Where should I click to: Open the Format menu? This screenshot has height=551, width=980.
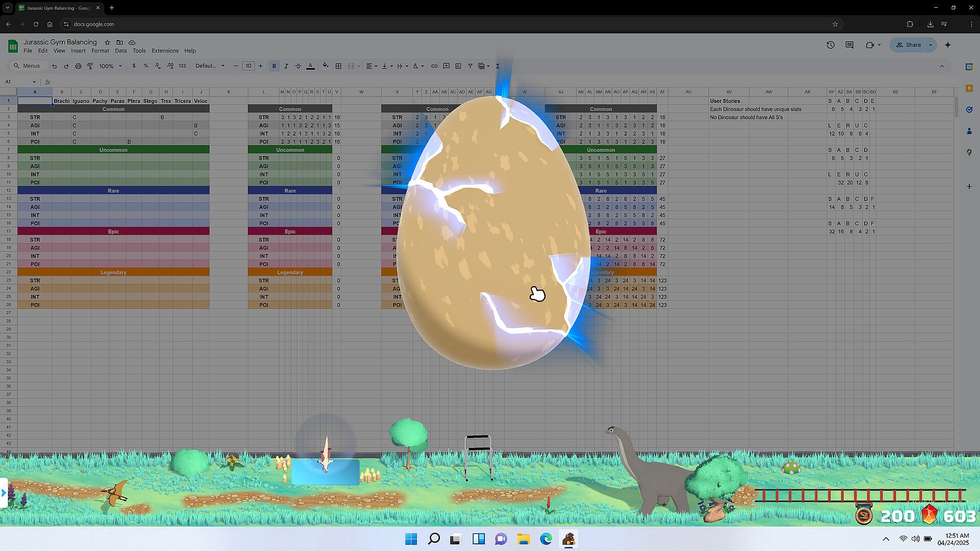(100, 51)
